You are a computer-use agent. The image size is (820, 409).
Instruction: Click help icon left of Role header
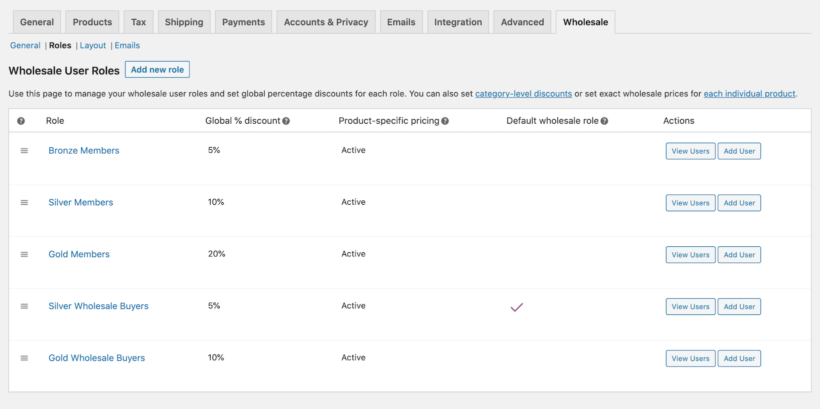(22, 121)
